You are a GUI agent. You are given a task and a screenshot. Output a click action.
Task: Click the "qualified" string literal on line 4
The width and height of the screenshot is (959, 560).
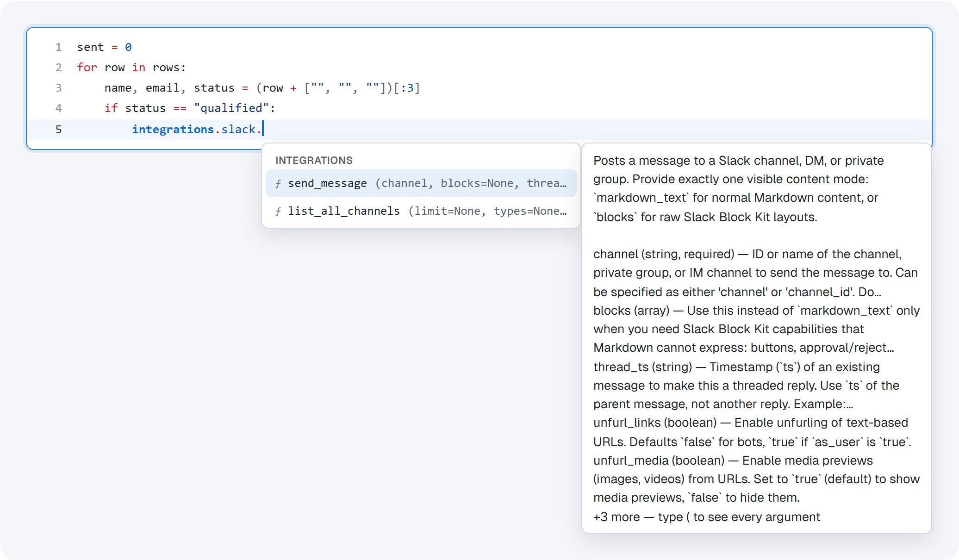[x=231, y=108]
